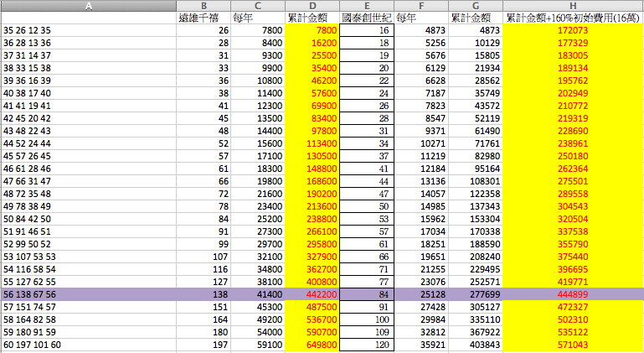Select cell with value 571043
Viewport: 644px width, 353px height.
click(573, 345)
